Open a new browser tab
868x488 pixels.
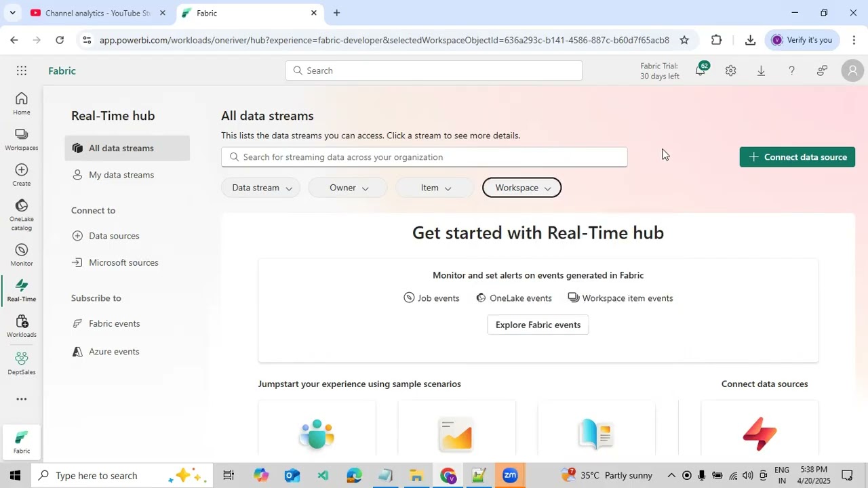336,13
